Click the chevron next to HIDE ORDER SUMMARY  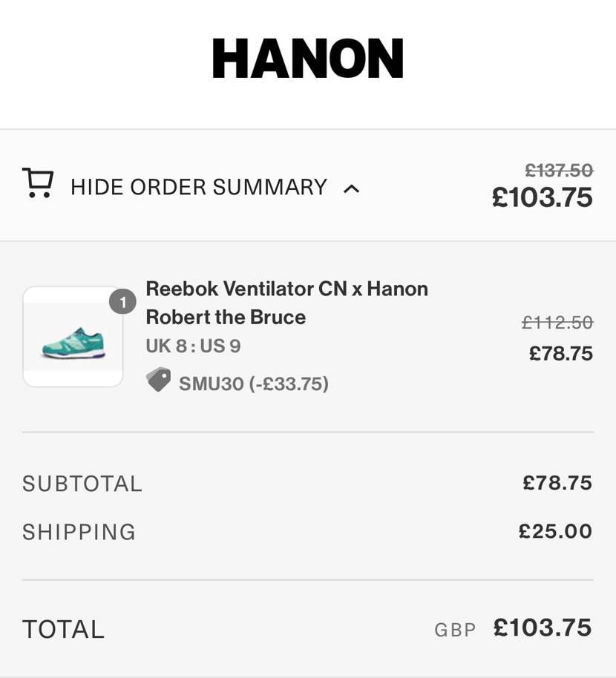coord(353,188)
